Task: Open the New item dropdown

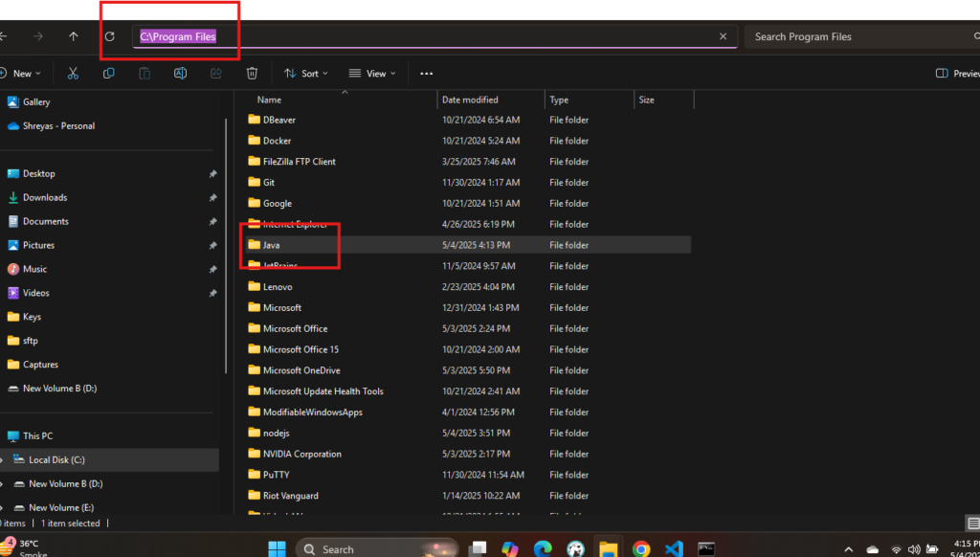Action: 21,74
